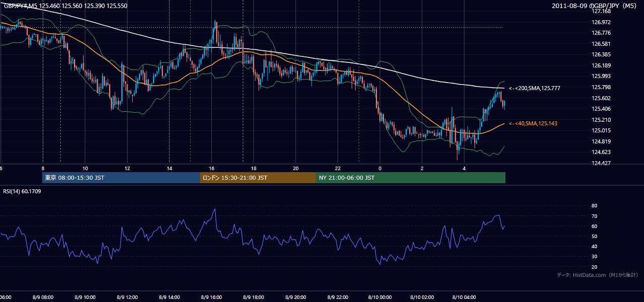Select the 8/9 16:00 time label

click(x=212, y=297)
